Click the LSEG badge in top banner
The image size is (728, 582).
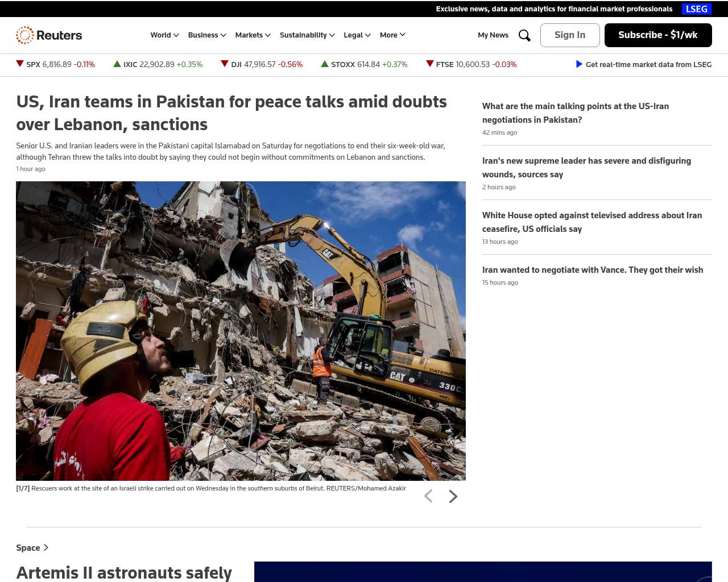(x=696, y=9)
